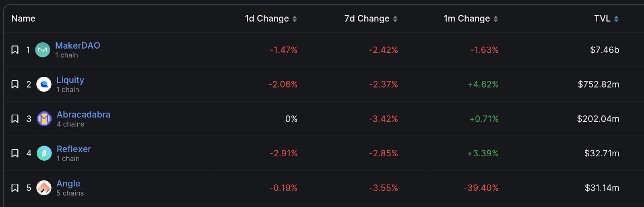This screenshot has width=644, height=207.
Task: Click the Abracadabra logo icon
Action: point(44,119)
